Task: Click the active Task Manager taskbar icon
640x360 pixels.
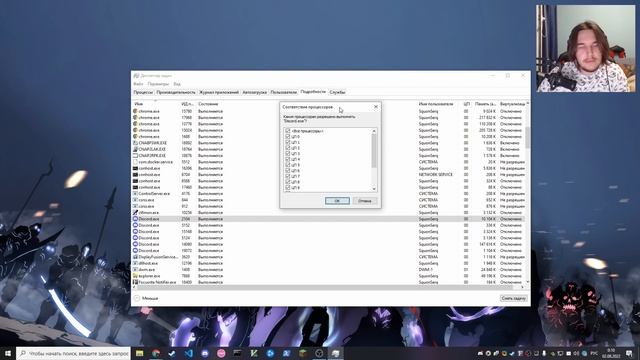Action: [336, 353]
